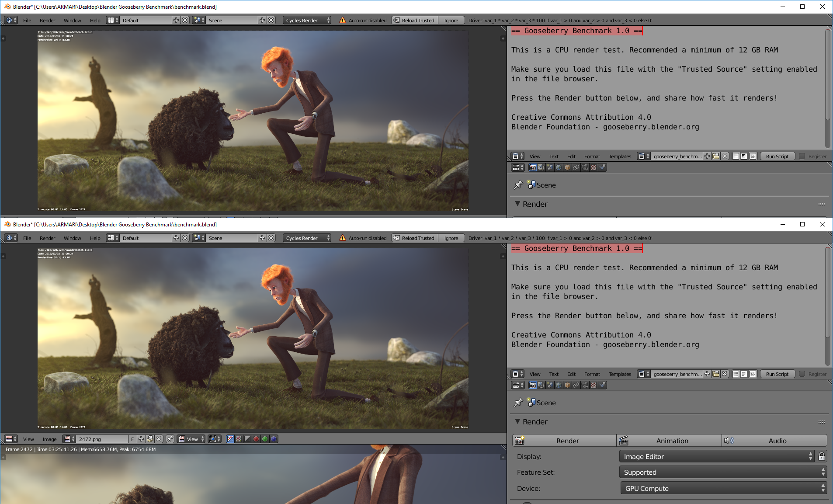Unlink 2472.png image in image editor
The image size is (833, 504).
[x=159, y=439]
